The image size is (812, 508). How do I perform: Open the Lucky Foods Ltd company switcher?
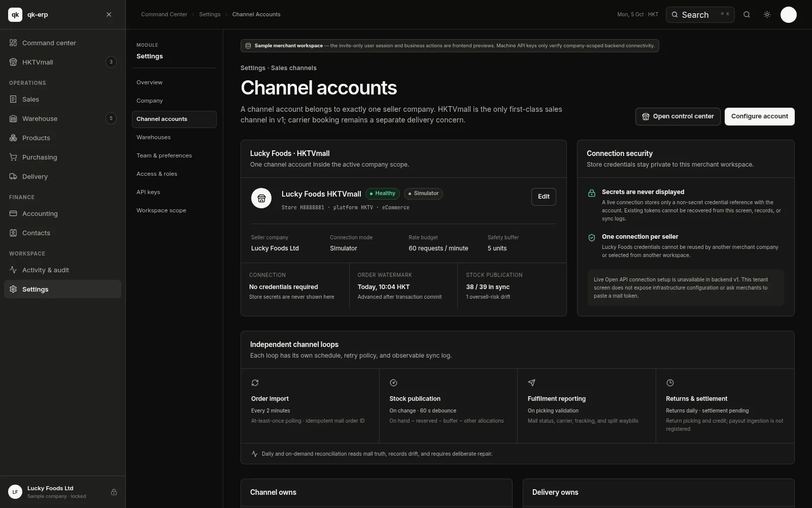(x=62, y=492)
